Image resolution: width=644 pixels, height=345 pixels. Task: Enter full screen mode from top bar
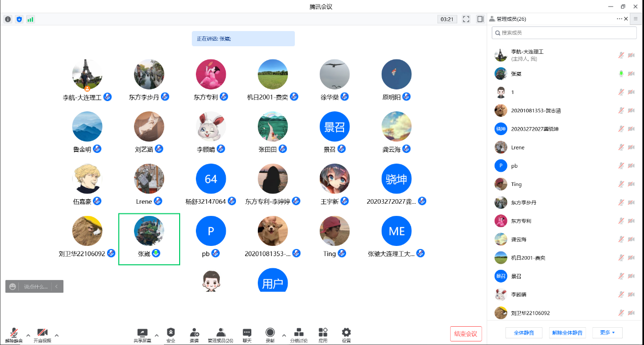tap(466, 19)
